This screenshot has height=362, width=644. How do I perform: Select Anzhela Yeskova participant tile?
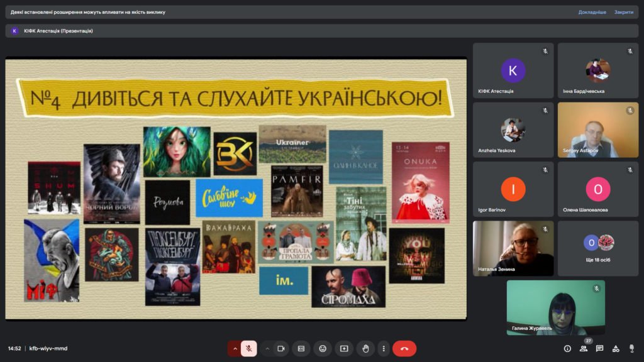[513, 129]
